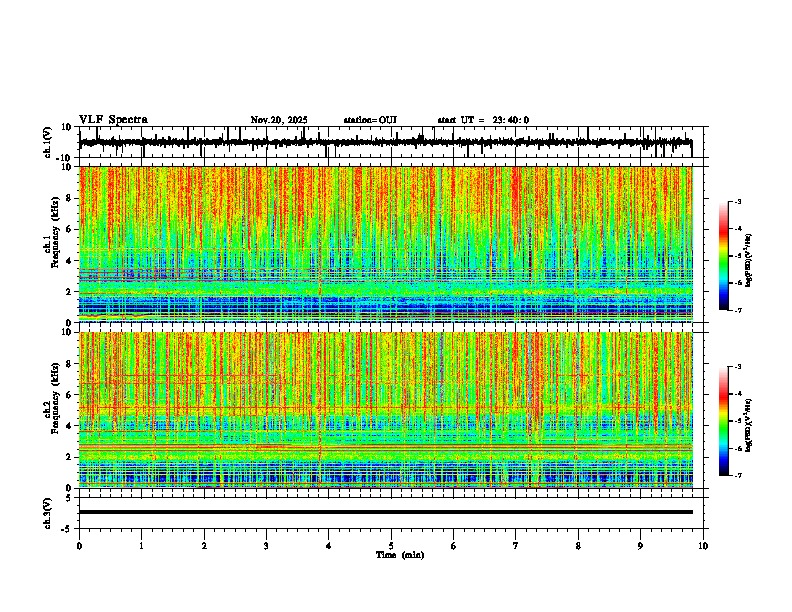Click time axis tick label 6

click(x=454, y=546)
